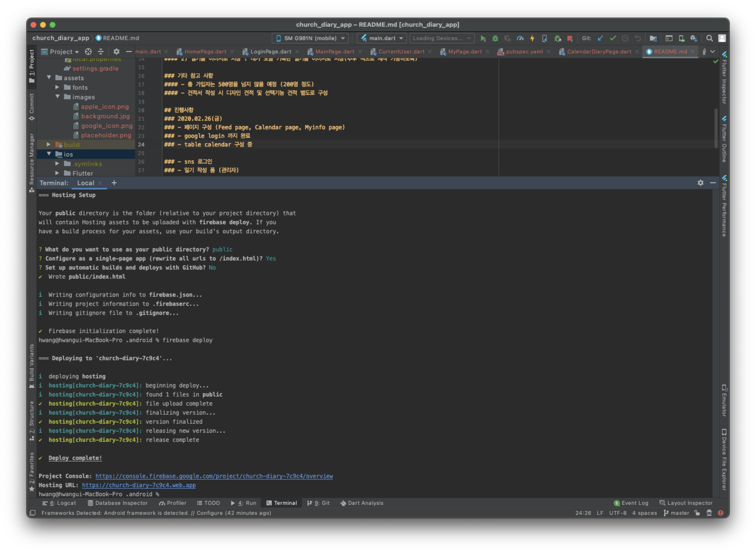Open the SM G981N device selector dropdown
The width and height of the screenshot is (756, 553).
point(310,38)
